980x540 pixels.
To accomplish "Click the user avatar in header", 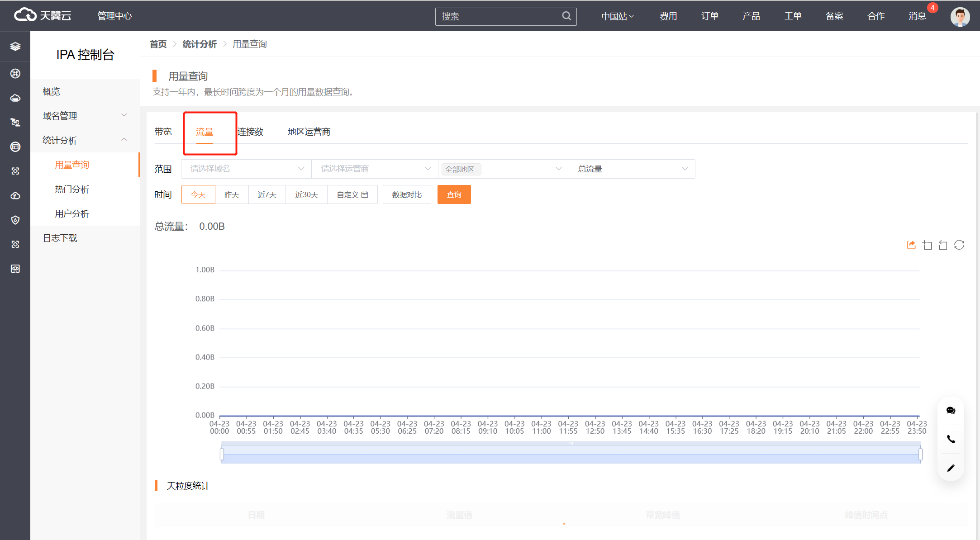I will 960,16.
